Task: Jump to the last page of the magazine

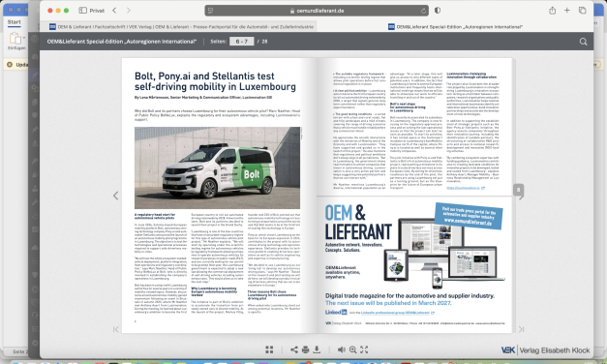Action: point(521,329)
